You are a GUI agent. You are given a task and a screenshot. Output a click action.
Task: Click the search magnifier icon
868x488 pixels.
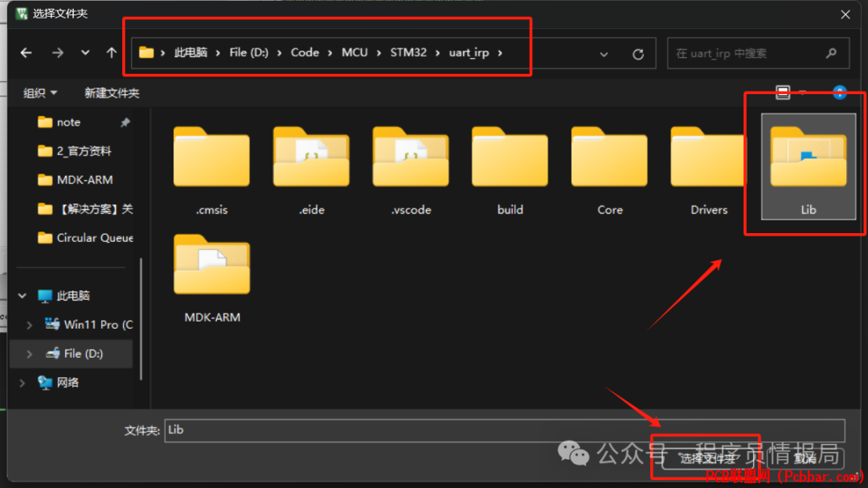(x=831, y=53)
